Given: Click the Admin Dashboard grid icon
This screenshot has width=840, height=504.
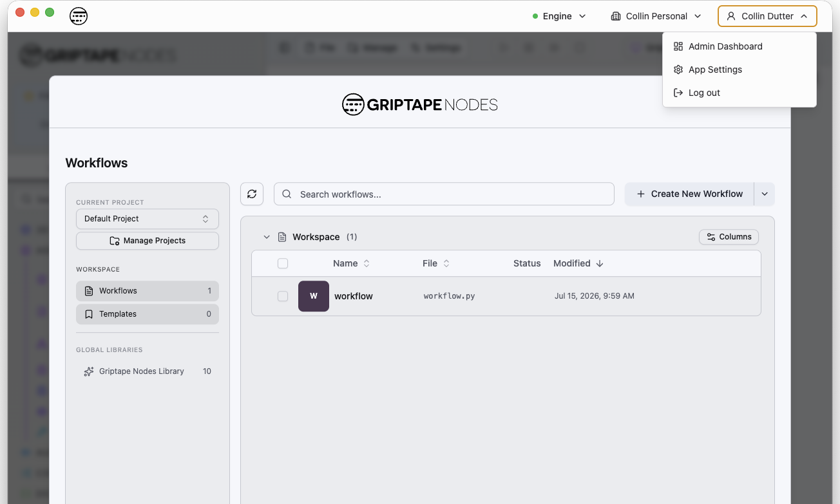Looking at the screenshot, I should coord(678,46).
